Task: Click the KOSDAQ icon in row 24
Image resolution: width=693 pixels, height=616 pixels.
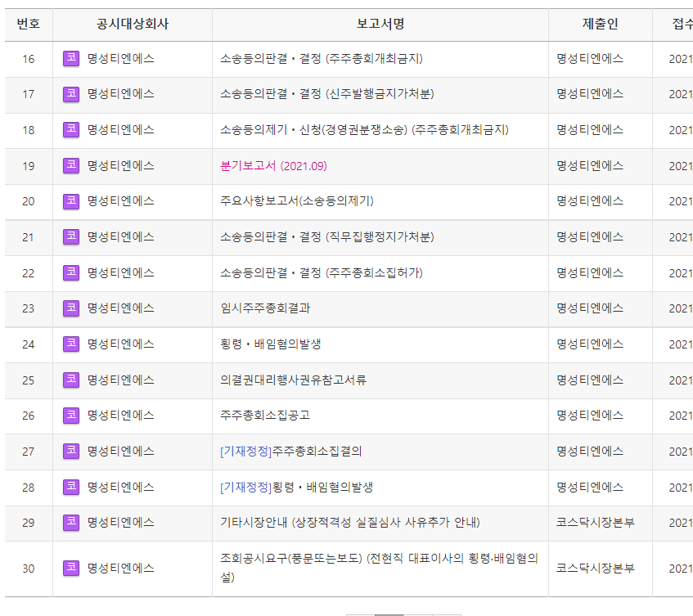Action: coord(70,344)
